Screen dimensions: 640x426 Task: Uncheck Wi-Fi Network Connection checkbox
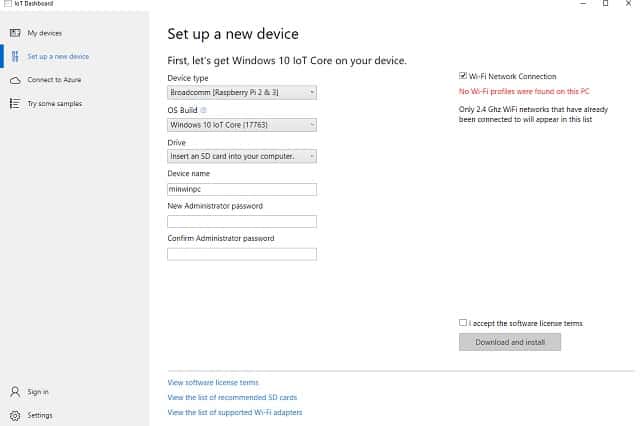coord(462,76)
